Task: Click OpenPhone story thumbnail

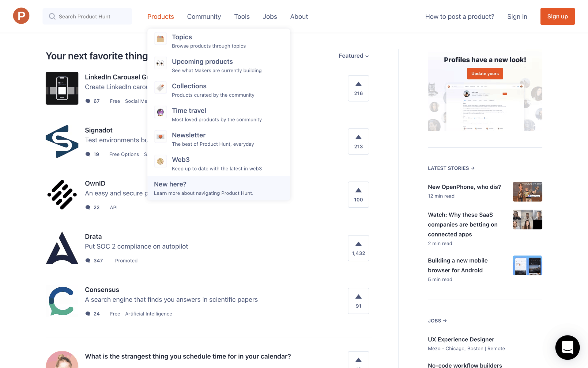Action: (x=527, y=192)
